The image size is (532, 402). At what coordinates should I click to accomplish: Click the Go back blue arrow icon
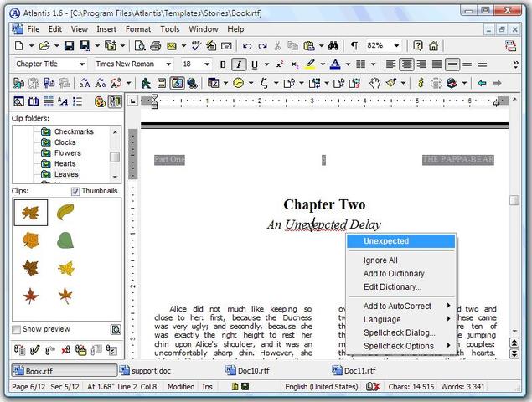click(482, 83)
